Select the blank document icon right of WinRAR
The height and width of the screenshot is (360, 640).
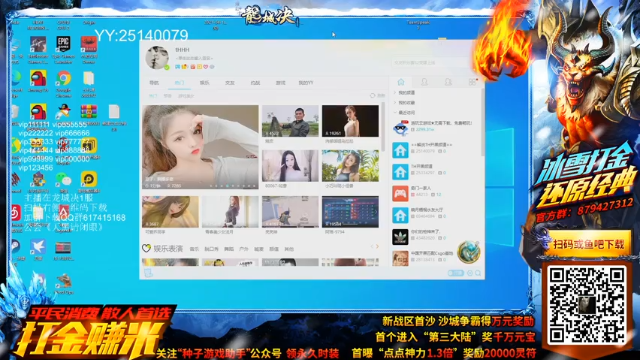coord(114,111)
